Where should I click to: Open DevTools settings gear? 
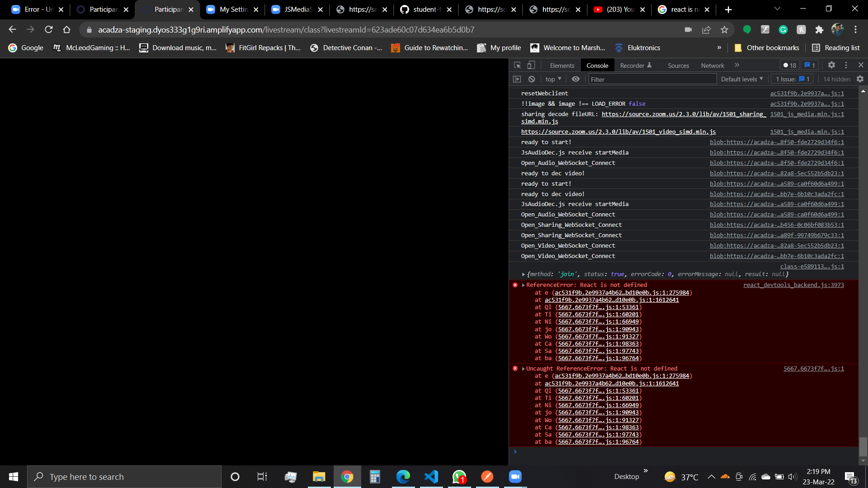pos(831,65)
